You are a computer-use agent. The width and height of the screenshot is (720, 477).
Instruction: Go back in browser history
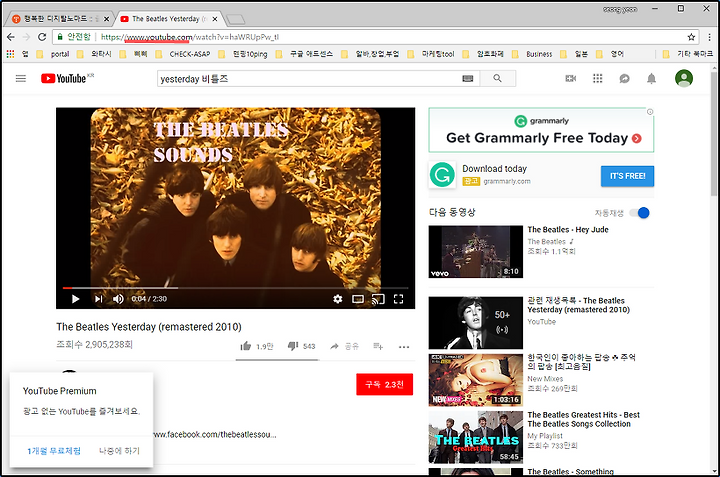tap(11, 37)
